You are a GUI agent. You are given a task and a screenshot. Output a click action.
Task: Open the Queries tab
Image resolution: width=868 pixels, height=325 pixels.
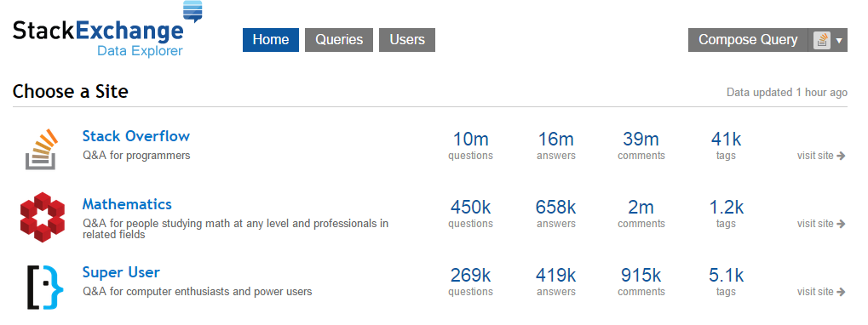pos(339,40)
